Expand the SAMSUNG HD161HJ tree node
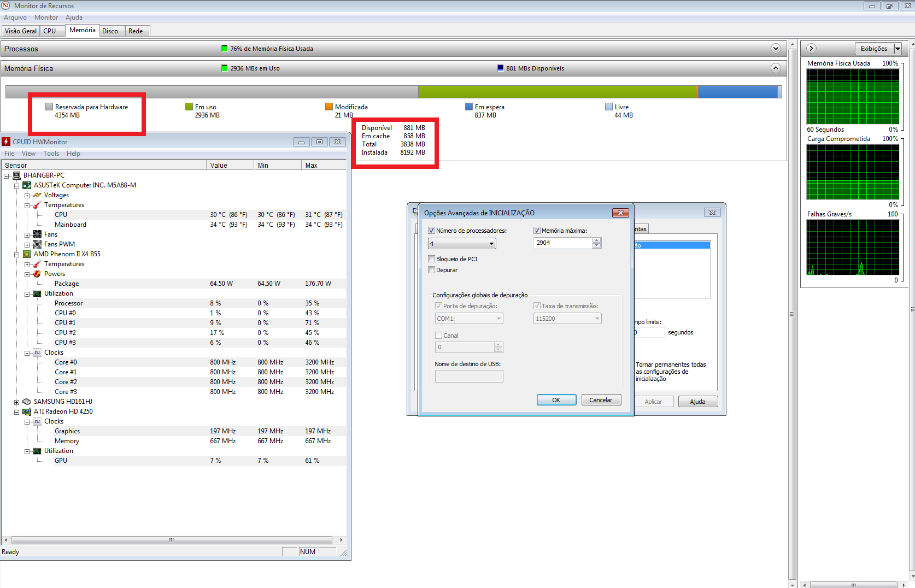Viewport: 915px width, 588px height. (x=17, y=402)
